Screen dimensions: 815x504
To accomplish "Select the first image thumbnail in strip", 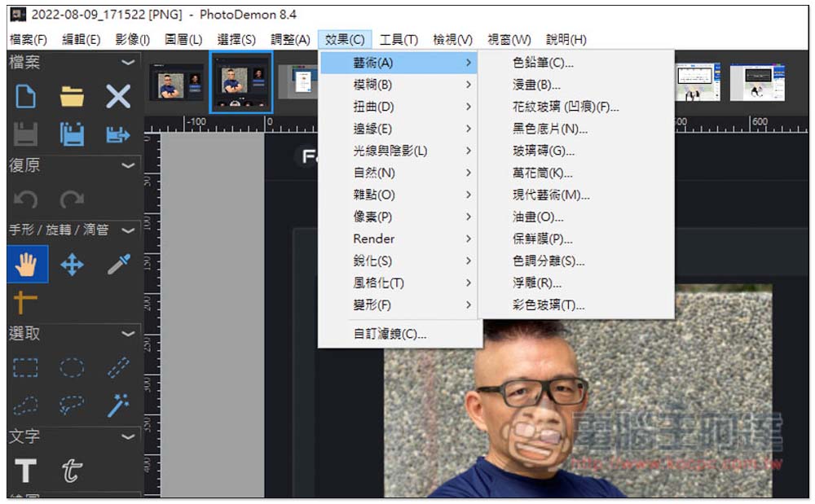I will click(x=176, y=82).
